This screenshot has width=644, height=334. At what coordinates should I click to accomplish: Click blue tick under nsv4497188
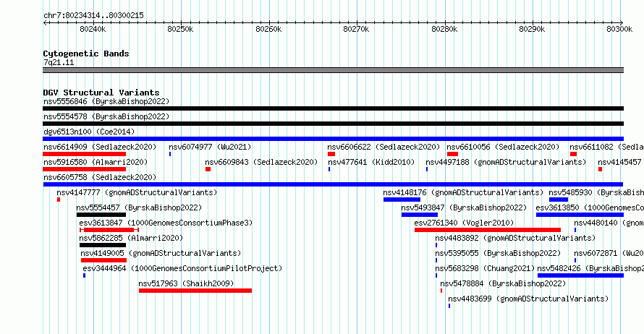(427, 169)
